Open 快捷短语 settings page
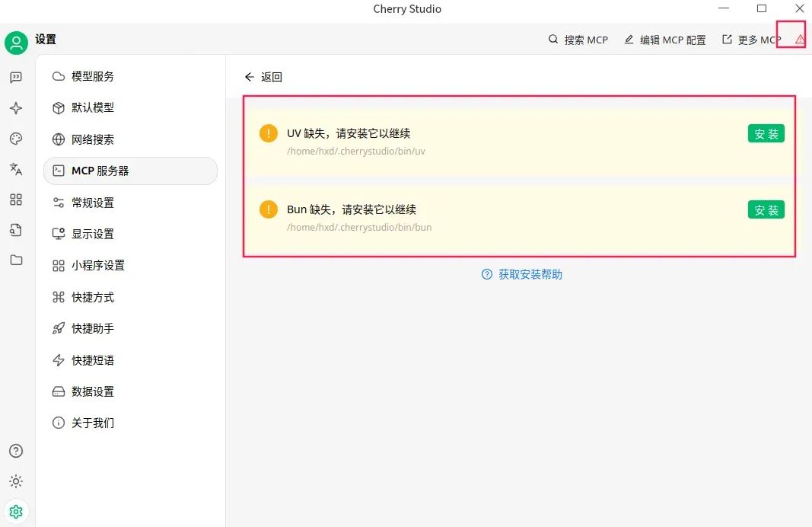 [130, 360]
